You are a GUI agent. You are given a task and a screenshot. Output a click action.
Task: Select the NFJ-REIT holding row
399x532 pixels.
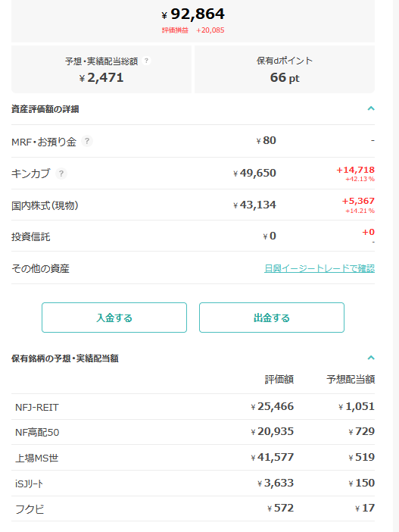193,407
